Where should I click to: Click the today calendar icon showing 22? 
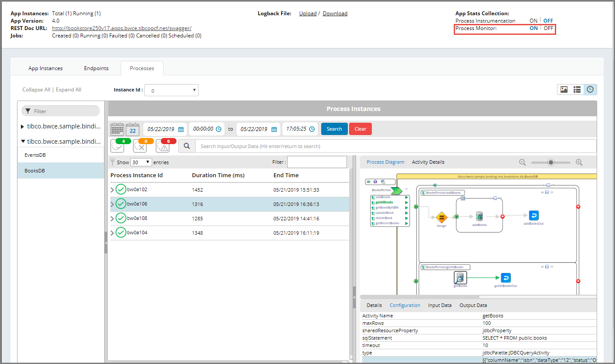pyautogui.click(x=133, y=129)
